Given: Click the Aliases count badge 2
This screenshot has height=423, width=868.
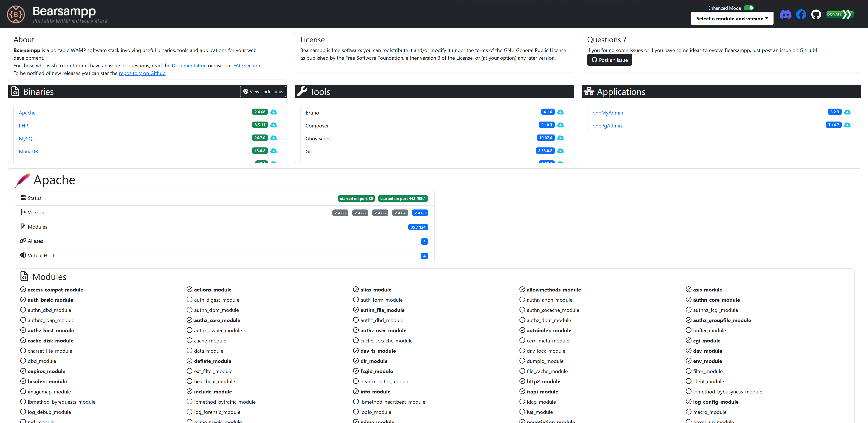Looking at the screenshot, I should [424, 242].
